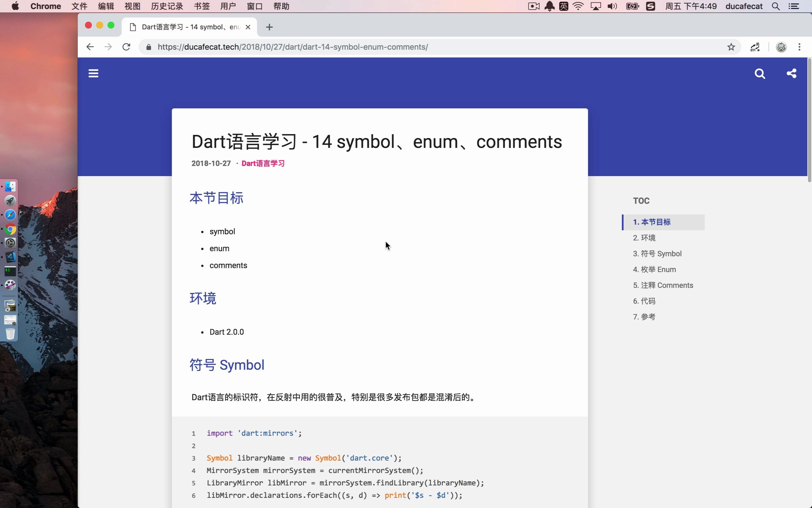Jump to TOC item 1. 本节目标
Image resolution: width=812 pixels, height=508 pixels.
(x=663, y=222)
